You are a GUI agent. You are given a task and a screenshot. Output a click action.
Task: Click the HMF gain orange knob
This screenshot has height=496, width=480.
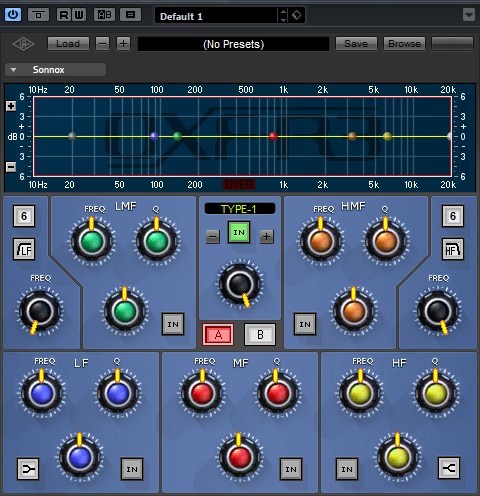354,311
